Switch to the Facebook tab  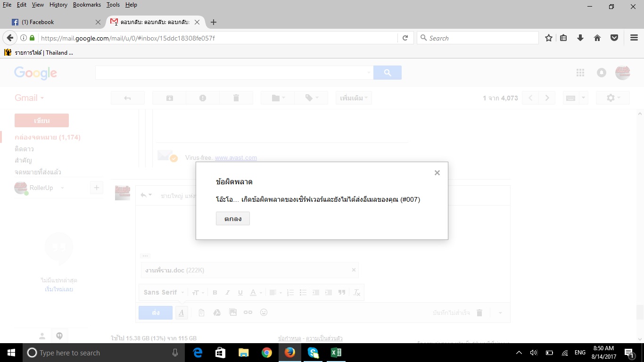pyautogui.click(x=56, y=22)
